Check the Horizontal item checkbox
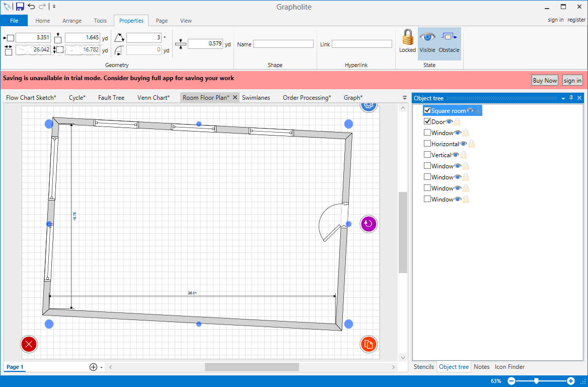This screenshot has height=387, width=588. [427, 144]
